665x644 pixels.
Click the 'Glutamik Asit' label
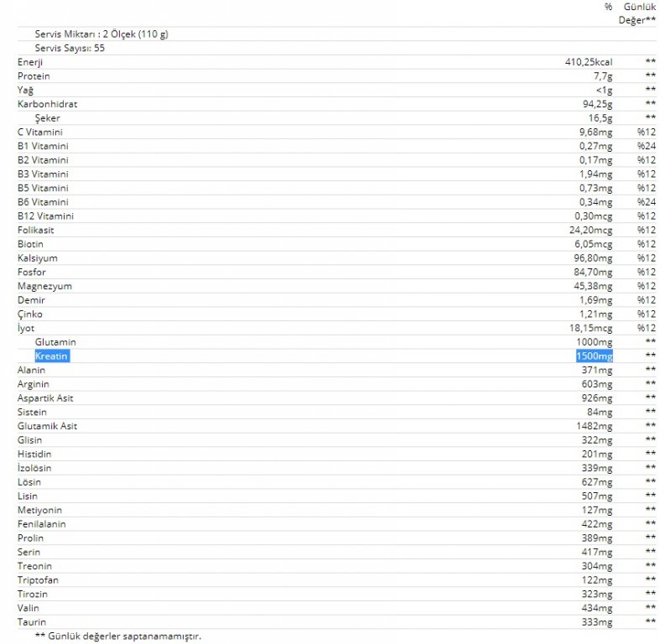coord(47,426)
